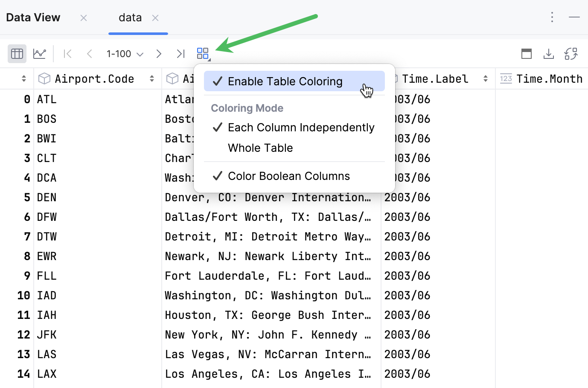Go to next page of rows
This screenshot has width=588, height=388.
pyautogui.click(x=159, y=54)
